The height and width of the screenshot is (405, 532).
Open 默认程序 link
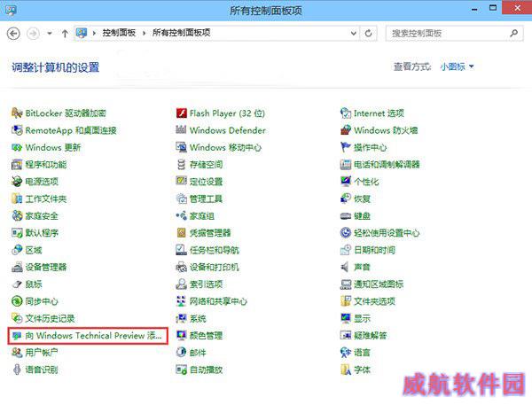pos(42,233)
